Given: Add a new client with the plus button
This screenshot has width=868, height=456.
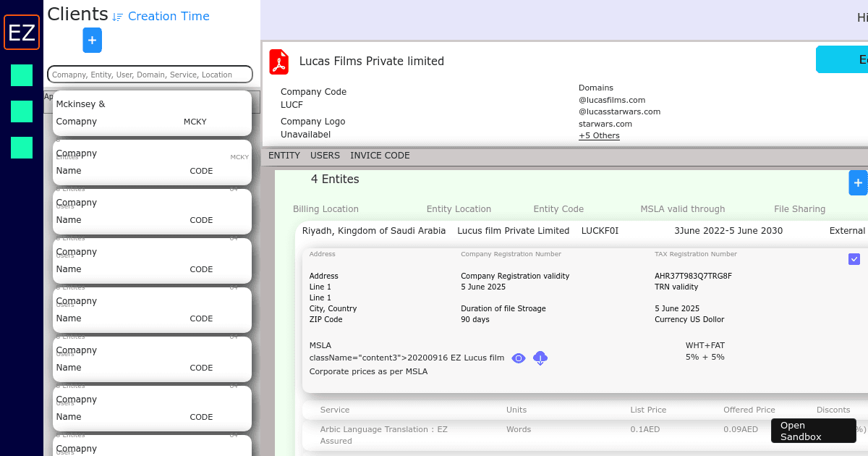Looking at the screenshot, I should [x=92, y=41].
